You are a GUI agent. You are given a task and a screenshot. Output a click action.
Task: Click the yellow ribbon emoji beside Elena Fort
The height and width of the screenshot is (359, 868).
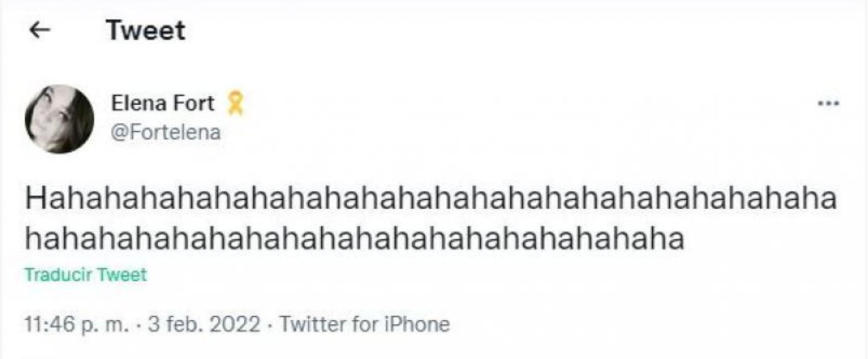234,102
